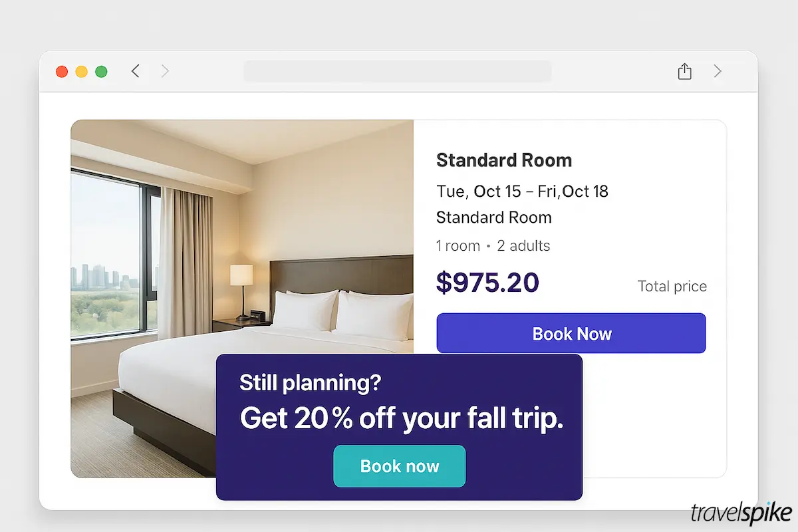
Task: Open the 1 room, 2 adults selector
Action: click(x=493, y=245)
